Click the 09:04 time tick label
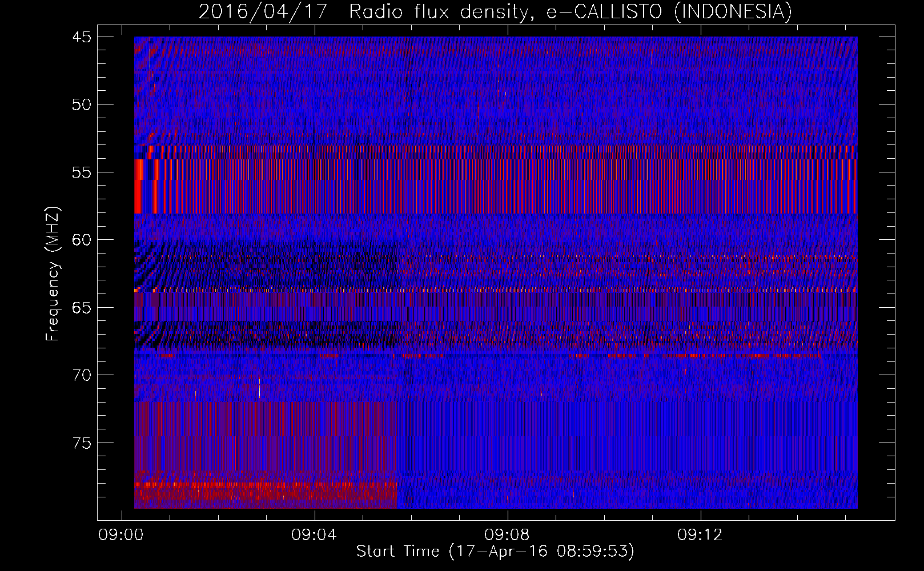924x571 pixels. (x=314, y=535)
